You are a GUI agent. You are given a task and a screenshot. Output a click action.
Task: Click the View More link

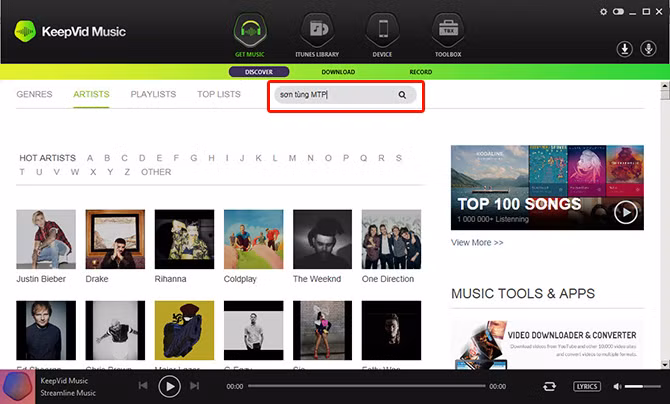point(477,243)
